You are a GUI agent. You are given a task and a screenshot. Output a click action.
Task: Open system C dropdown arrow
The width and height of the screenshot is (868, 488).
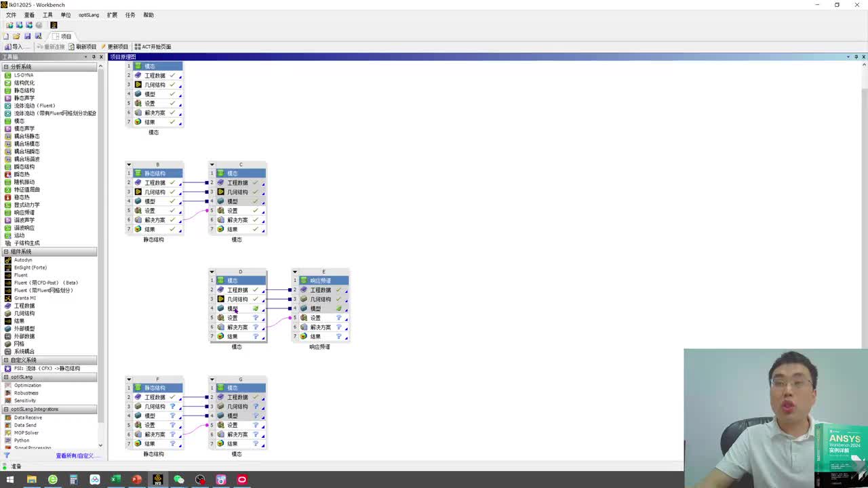click(x=212, y=165)
